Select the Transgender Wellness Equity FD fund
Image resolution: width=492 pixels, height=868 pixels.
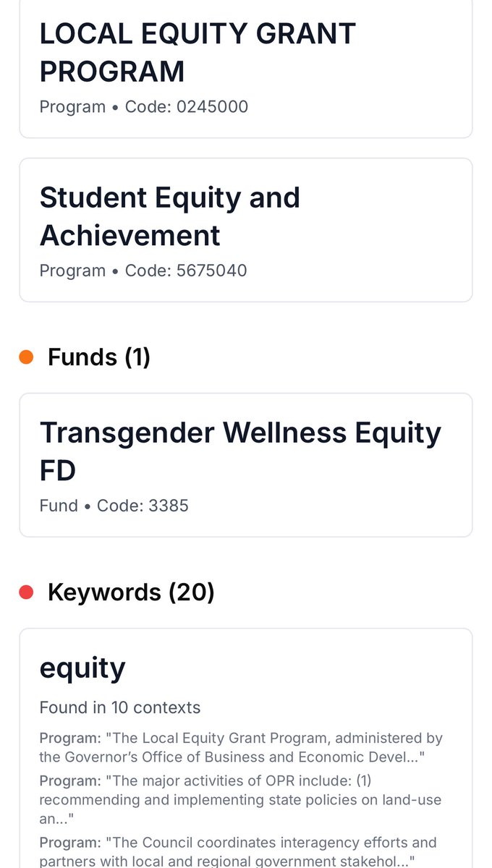[x=246, y=465]
